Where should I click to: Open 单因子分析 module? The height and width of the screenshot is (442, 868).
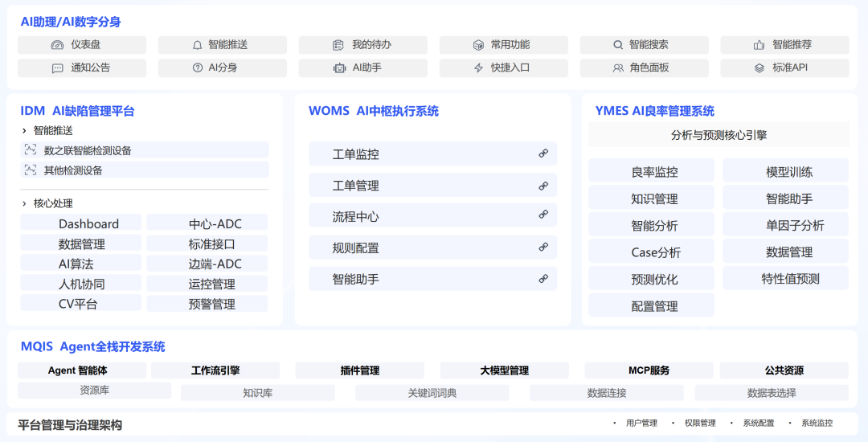pos(785,224)
